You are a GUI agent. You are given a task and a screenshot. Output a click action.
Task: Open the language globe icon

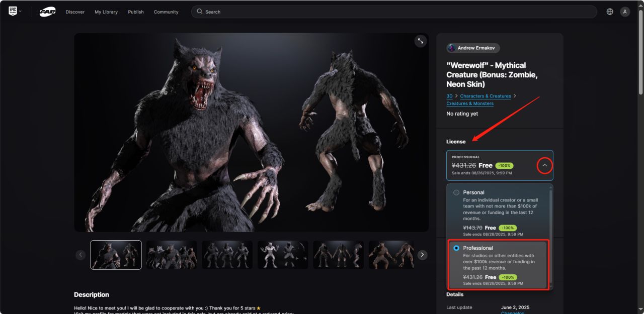pyautogui.click(x=610, y=12)
